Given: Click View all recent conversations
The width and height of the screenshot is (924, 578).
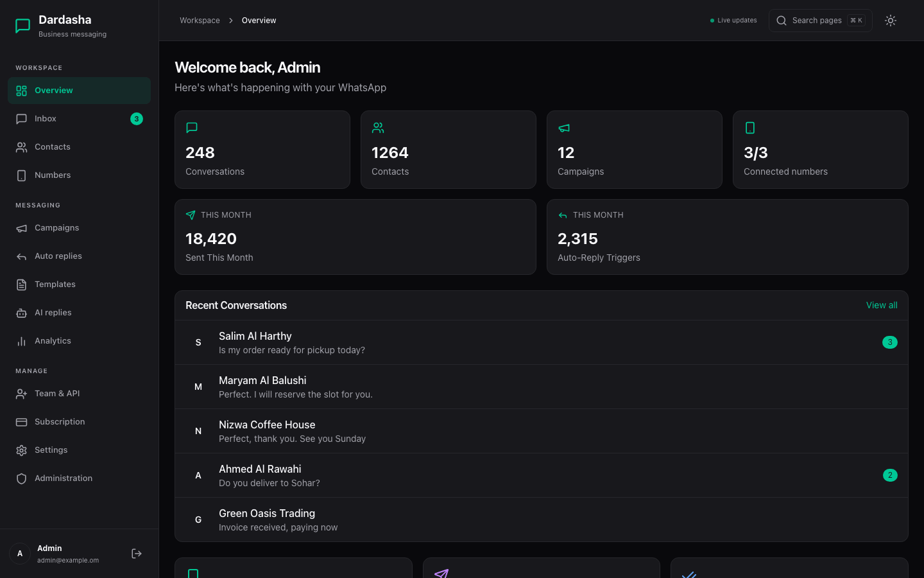Looking at the screenshot, I should 882,305.
